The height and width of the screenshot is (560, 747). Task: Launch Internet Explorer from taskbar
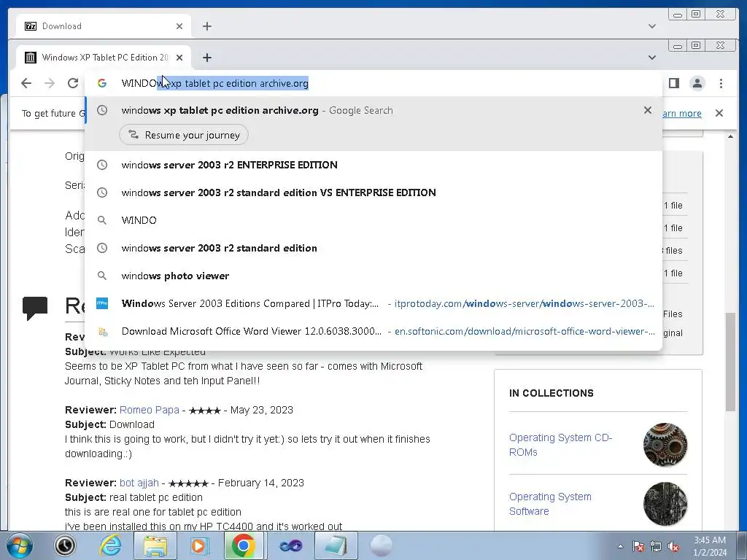110,545
